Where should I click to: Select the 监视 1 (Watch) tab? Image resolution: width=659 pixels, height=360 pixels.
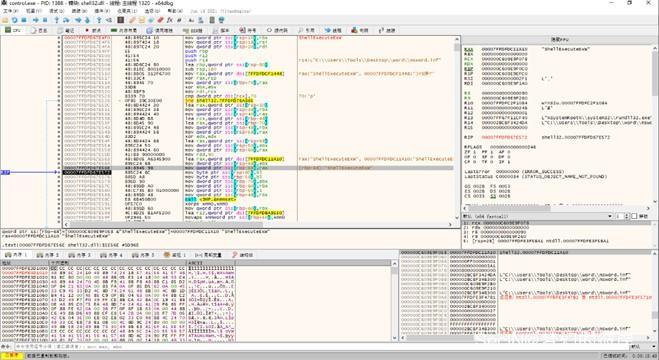click(x=175, y=255)
